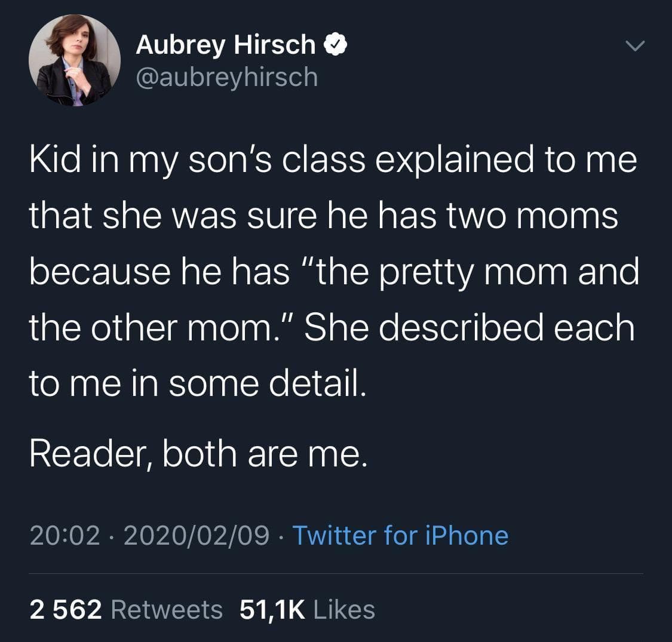Click the 51,1K likes count number
Image resolution: width=672 pixels, height=642 pixels.
(x=272, y=609)
